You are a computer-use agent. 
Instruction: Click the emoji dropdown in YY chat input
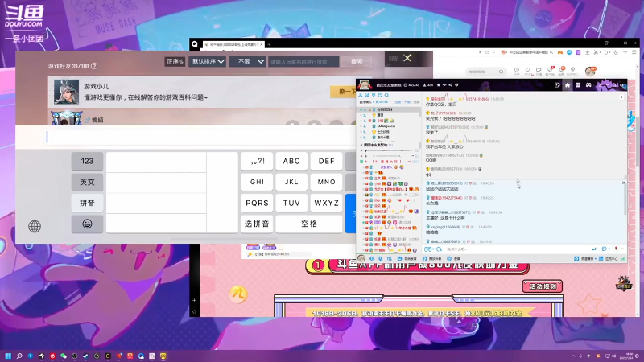click(429, 249)
